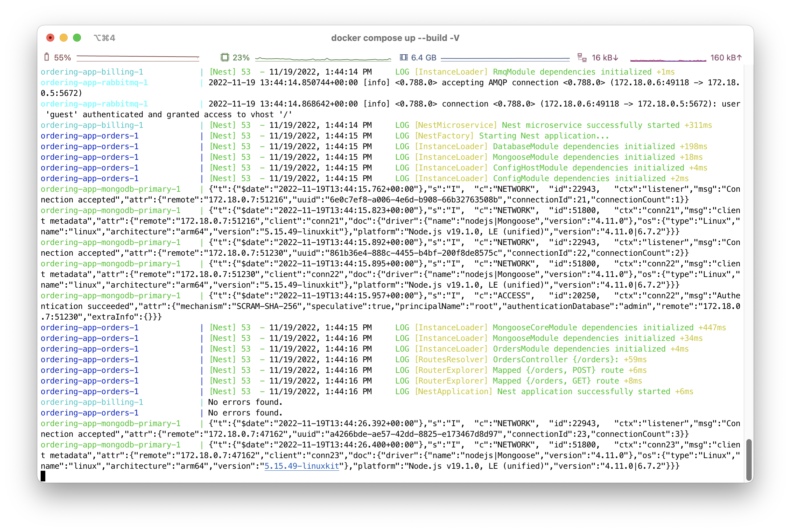Image resolution: width=791 pixels, height=532 pixels.
Task: Open the 5.15.49-linuxkit underlined link
Action: coord(302,466)
